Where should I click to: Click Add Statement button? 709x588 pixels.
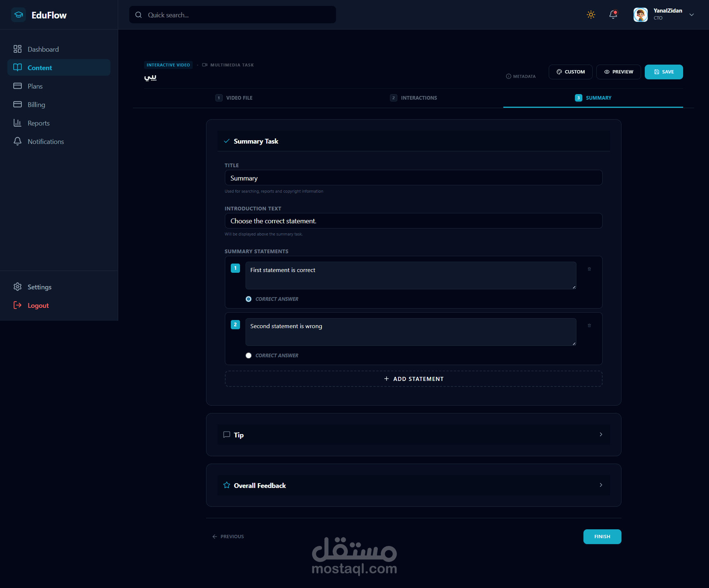click(x=414, y=379)
